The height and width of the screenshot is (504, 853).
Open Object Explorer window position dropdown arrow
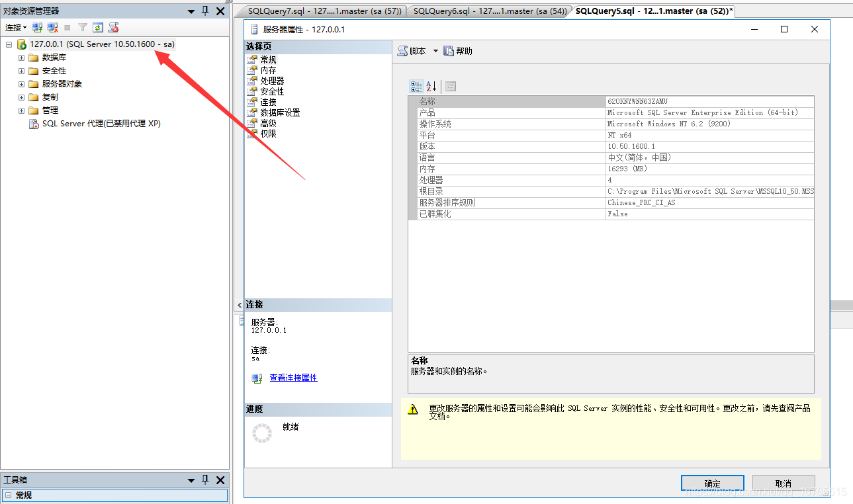[x=191, y=11]
